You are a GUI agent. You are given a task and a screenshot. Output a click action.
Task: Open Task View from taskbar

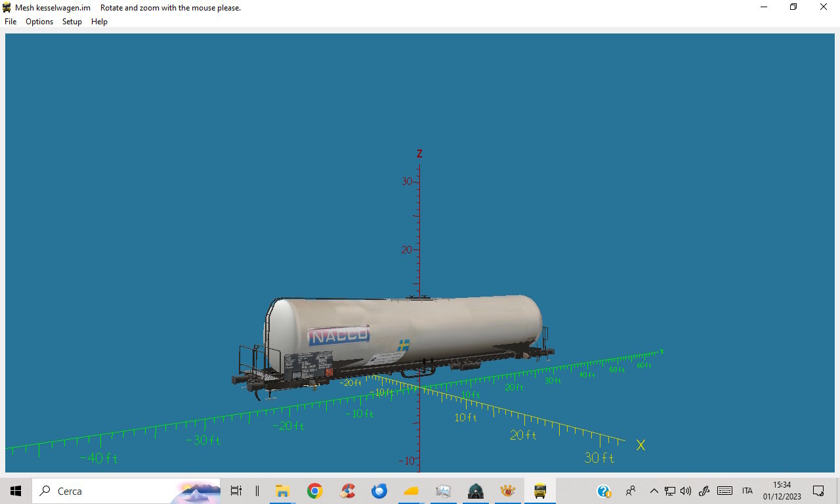click(236, 491)
